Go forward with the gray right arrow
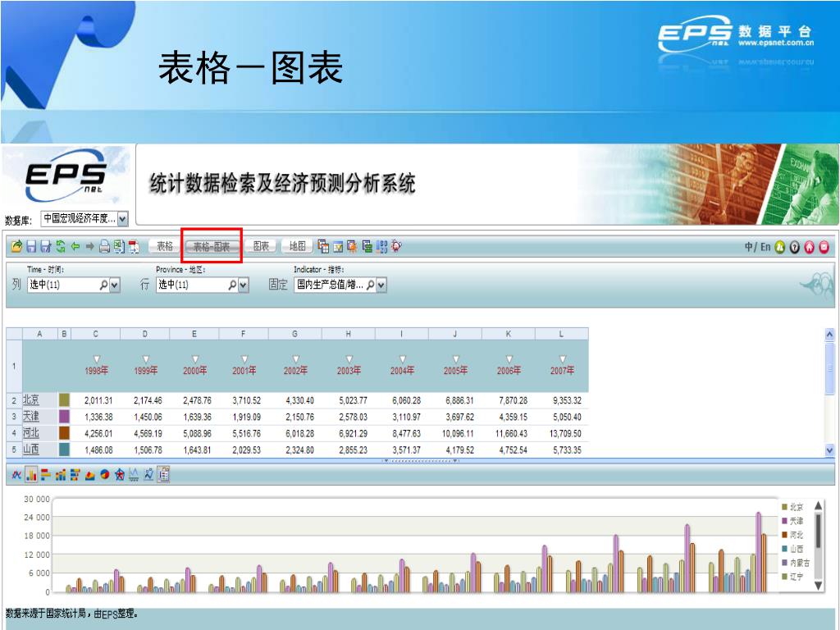 click(90, 246)
